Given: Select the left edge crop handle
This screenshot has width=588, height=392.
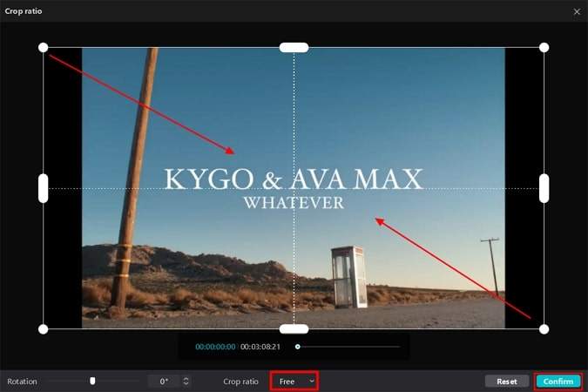Looking at the screenshot, I should (x=44, y=188).
